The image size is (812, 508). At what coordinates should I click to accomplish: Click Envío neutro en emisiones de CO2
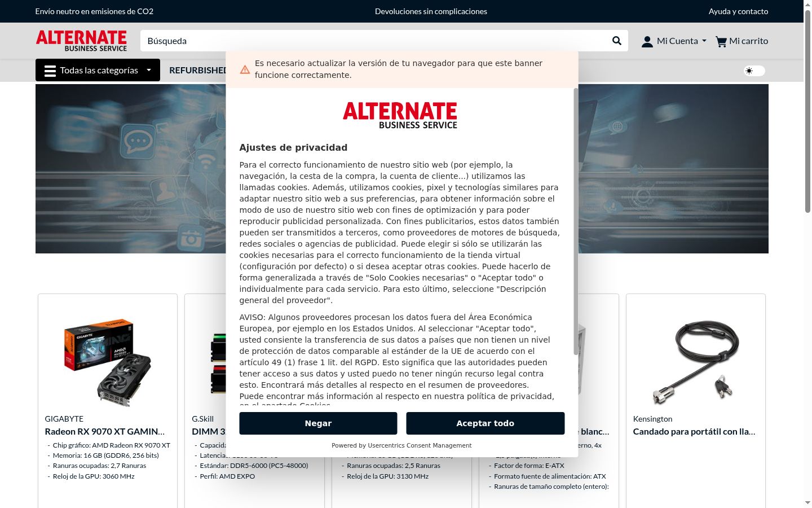point(94,11)
